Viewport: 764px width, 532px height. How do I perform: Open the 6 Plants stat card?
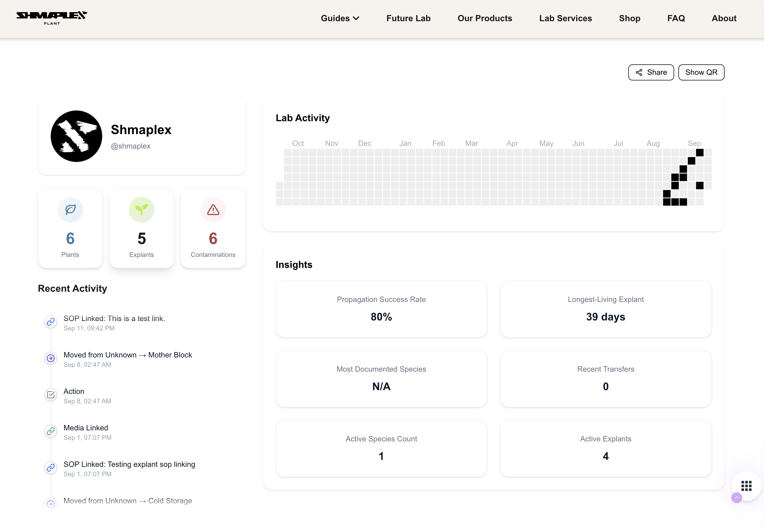(x=70, y=228)
